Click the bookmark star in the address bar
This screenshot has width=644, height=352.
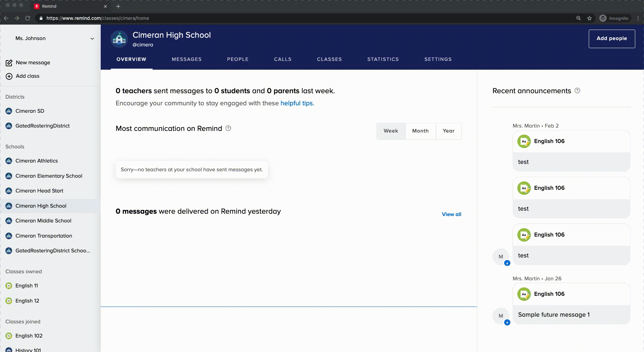(x=590, y=18)
